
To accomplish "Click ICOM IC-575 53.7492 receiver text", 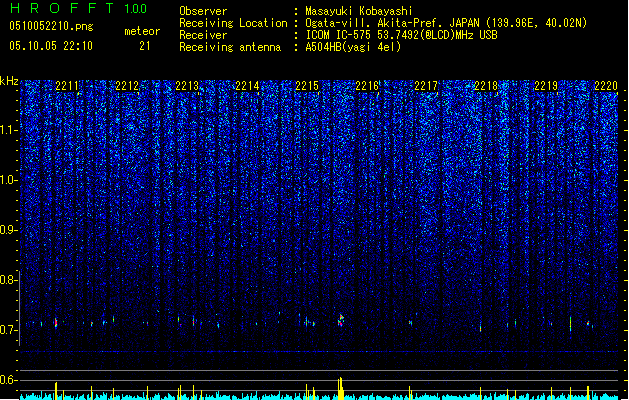I will coord(401,35).
